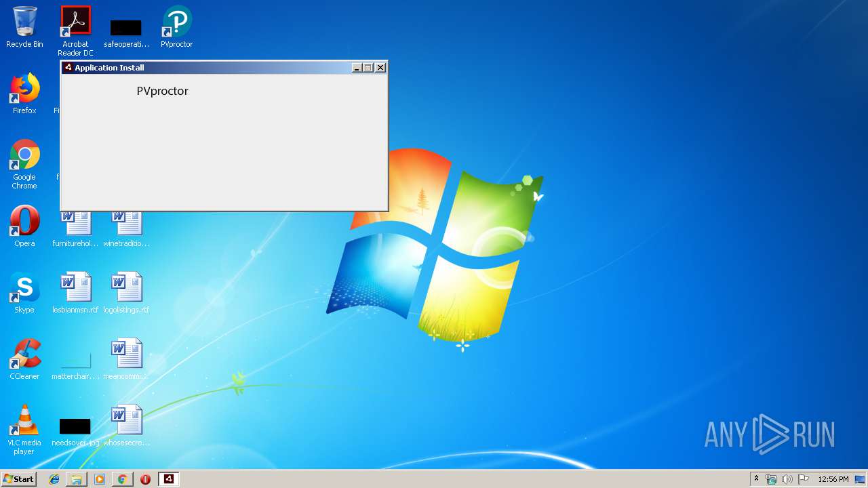
Task: Open the Start menu
Action: click(18, 479)
